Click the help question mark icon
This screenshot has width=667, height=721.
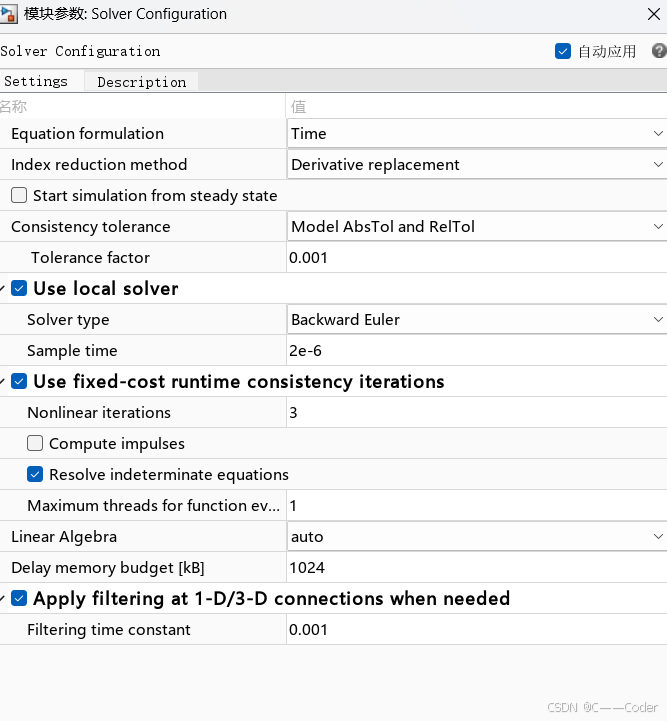click(659, 51)
